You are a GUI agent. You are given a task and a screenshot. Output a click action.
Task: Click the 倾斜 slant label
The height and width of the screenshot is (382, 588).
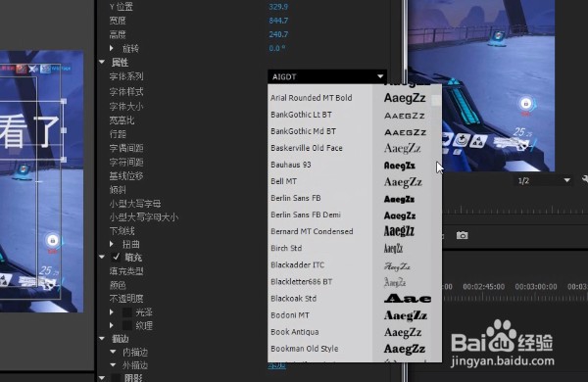click(x=118, y=190)
